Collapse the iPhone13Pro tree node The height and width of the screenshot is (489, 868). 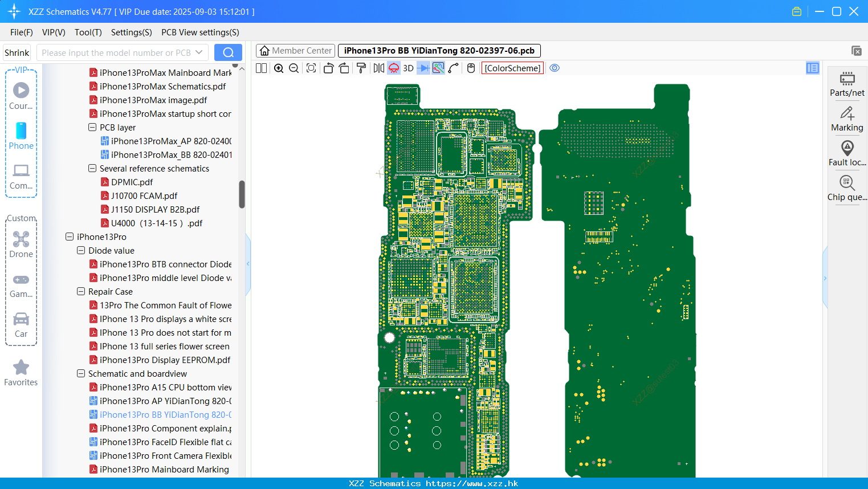(70, 237)
